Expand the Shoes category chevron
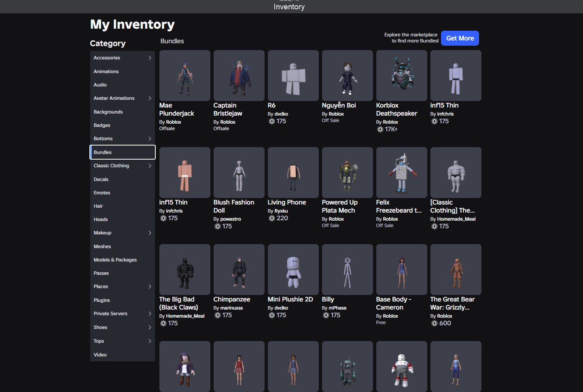Image resolution: width=583 pixels, height=392 pixels. coord(150,327)
